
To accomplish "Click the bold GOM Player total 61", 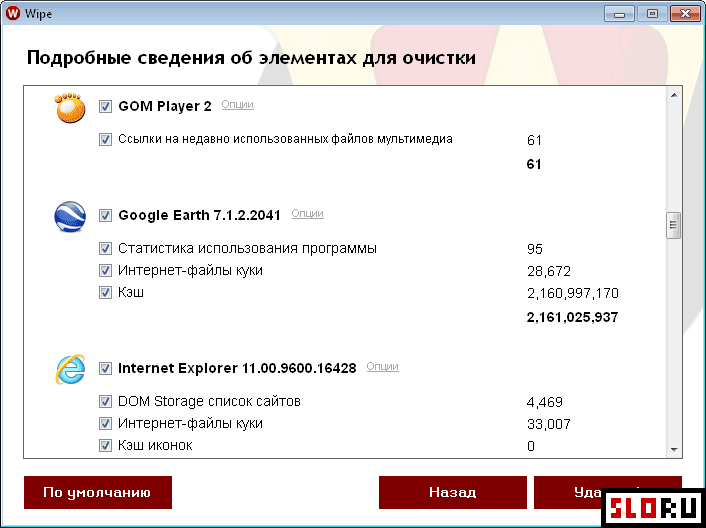I will click(x=534, y=164).
